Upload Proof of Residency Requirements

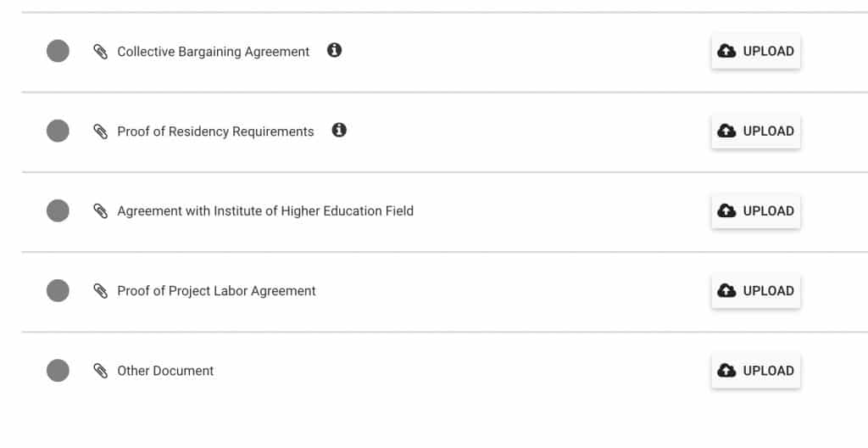755,131
